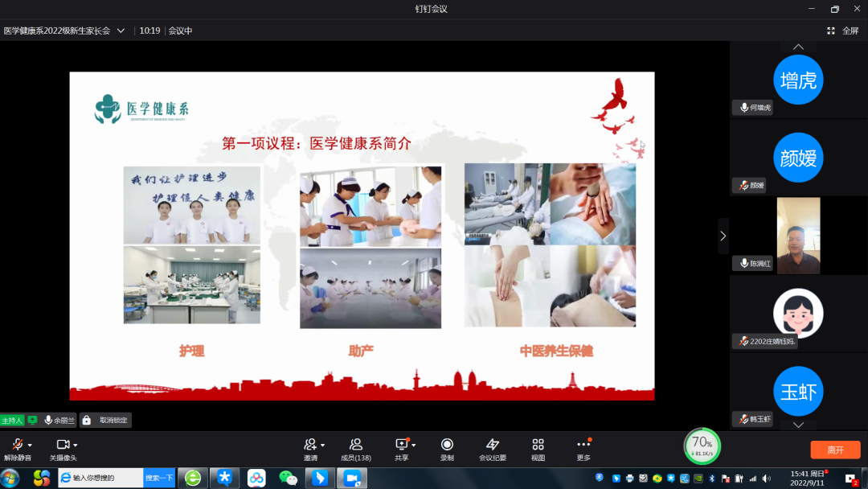Expand the meeting title dropdown chevron
This screenshot has width=868, height=489.
[121, 31]
